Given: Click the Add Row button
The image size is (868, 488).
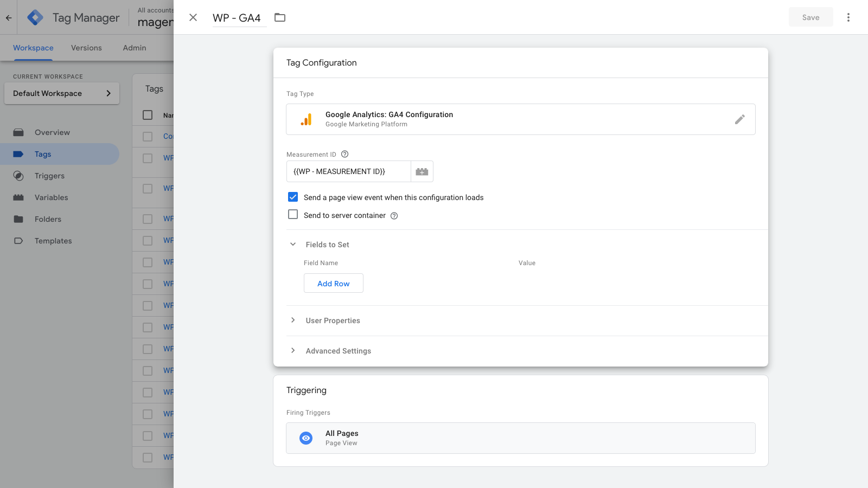Looking at the screenshot, I should [334, 283].
